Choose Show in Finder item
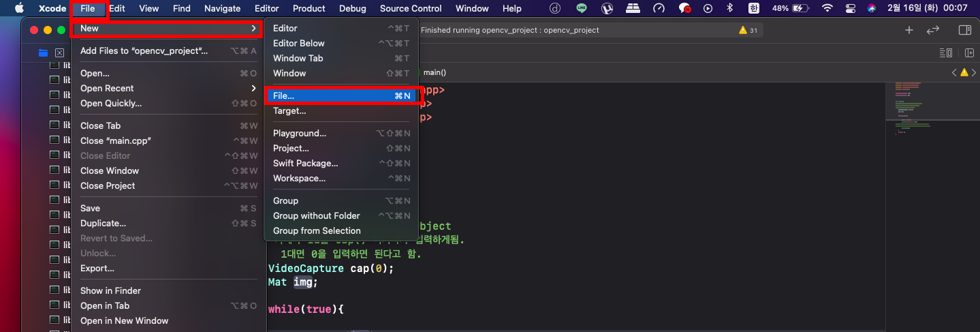This screenshot has width=980, height=332. click(x=168, y=290)
